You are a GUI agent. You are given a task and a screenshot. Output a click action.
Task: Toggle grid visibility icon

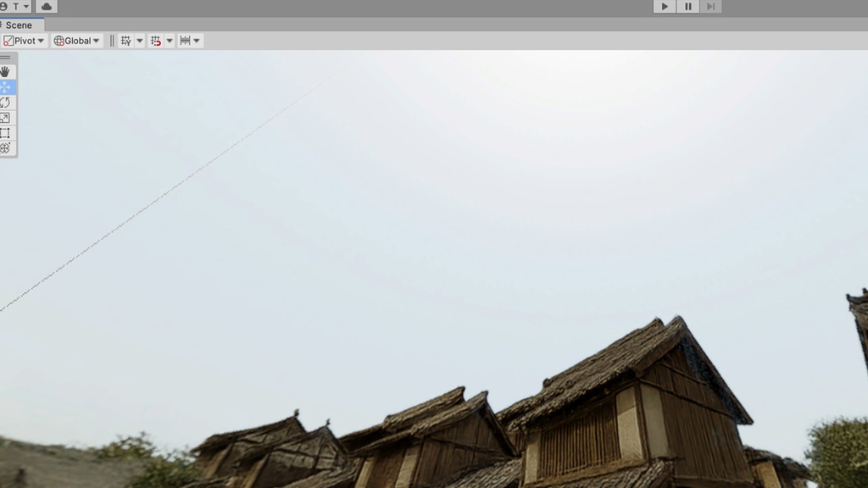126,41
